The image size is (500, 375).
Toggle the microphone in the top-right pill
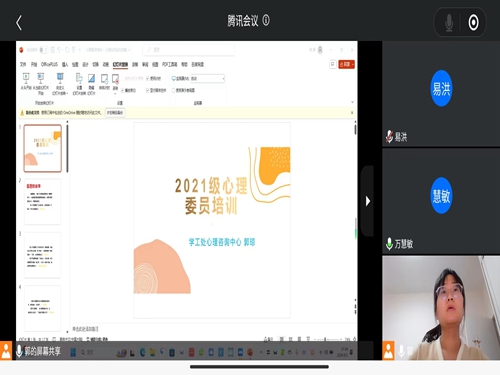tap(449, 23)
